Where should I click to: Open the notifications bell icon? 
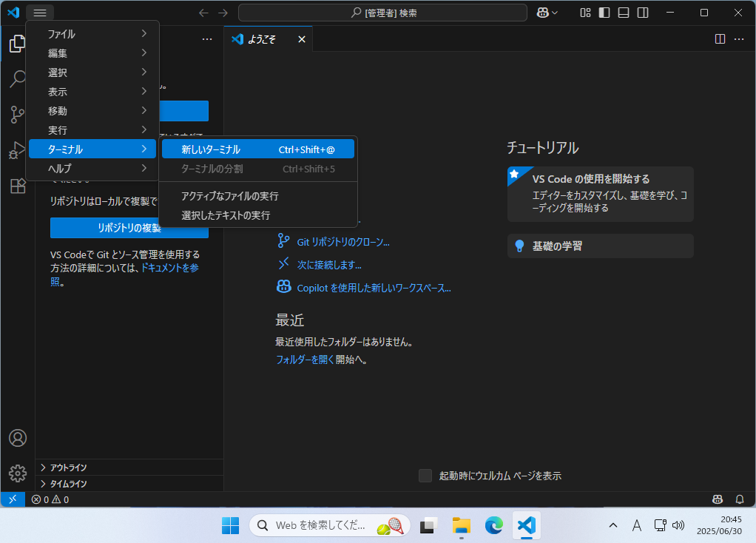tap(740, 499)
